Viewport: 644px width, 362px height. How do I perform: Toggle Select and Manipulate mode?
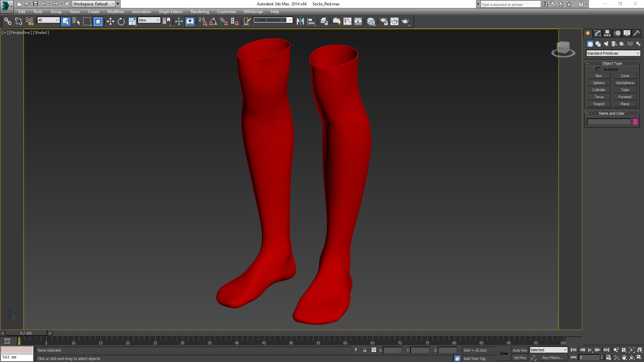tap(179, 21)
